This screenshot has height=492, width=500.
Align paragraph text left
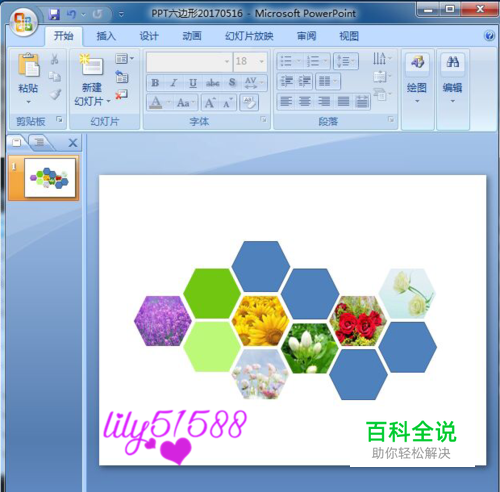[286, 101]
